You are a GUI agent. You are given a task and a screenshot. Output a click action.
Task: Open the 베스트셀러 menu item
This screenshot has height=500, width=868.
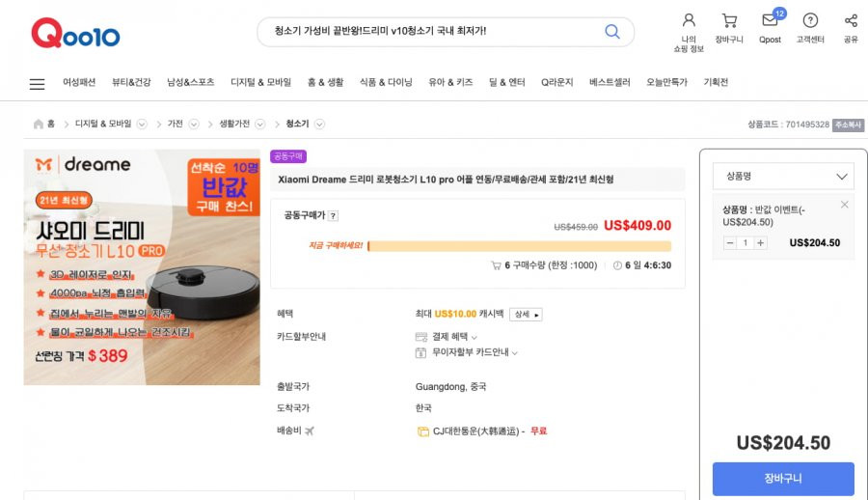pos(610,82)
